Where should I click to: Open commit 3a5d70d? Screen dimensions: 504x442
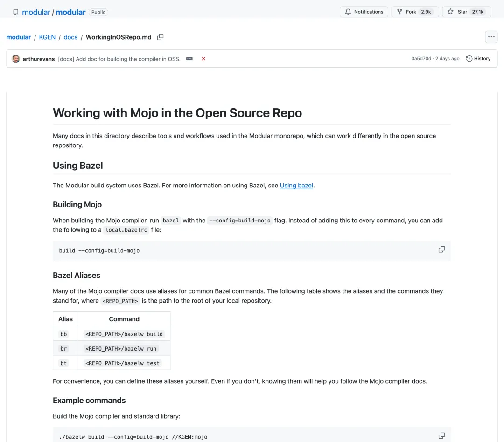pyautogui.click(x=421, y=58)
